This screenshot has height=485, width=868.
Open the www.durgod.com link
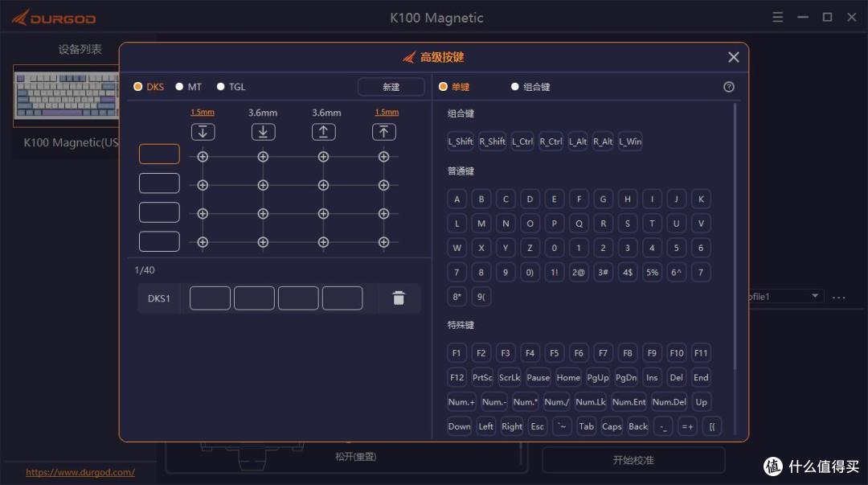(80, 472)
